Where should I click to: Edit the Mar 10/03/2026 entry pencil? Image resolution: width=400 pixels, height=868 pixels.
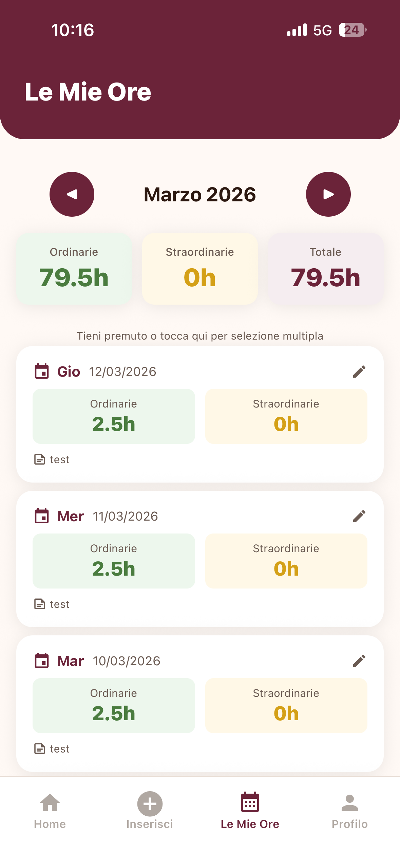(x=359, y=661)
